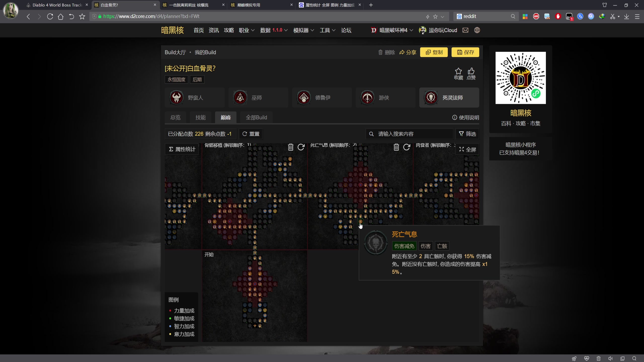Open the 筛选 filter options
Screen dimensions: 644x362
point(467,134)
